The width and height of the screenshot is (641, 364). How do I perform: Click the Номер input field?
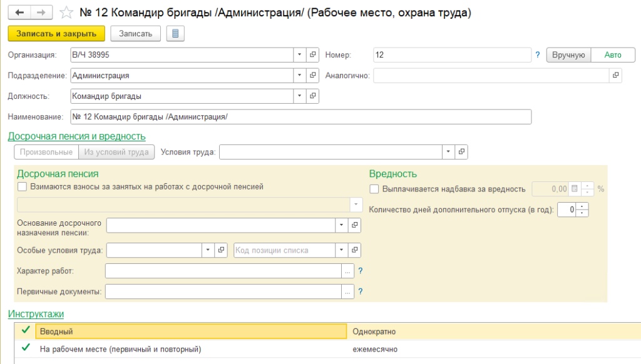click(452, 55)
